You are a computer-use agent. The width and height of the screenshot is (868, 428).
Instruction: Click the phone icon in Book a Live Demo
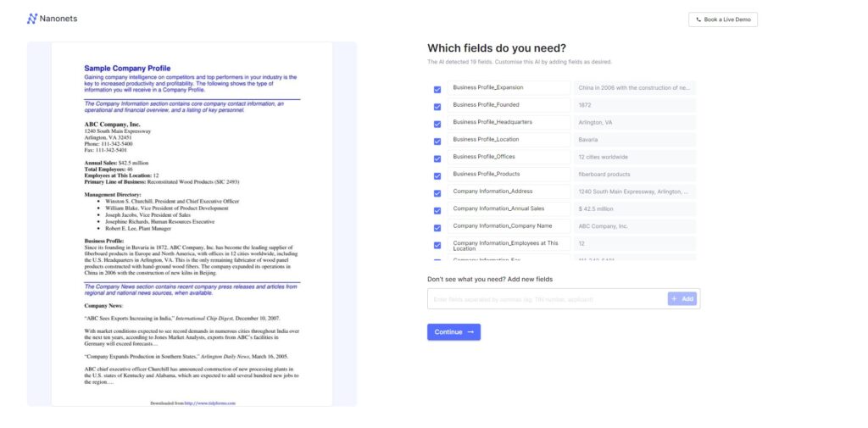point(698,19)
